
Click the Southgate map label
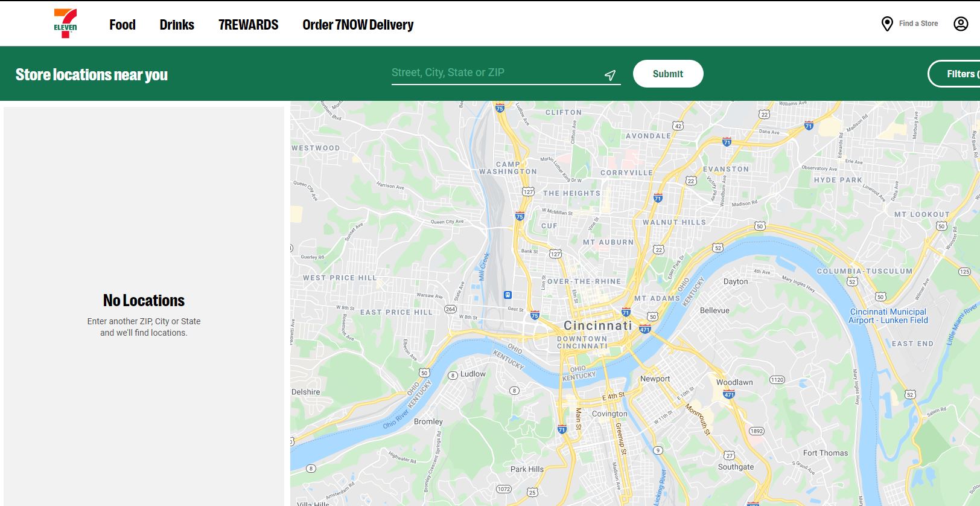(736, 467)
